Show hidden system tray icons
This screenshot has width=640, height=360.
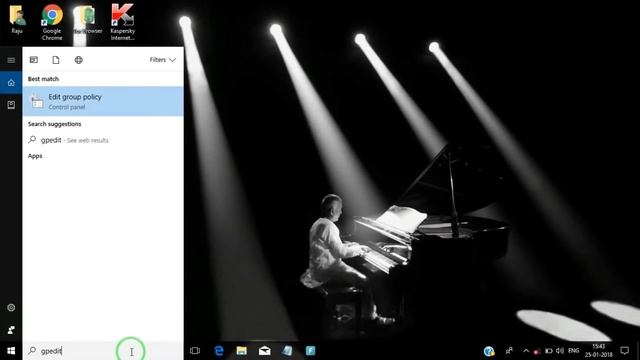526,351
